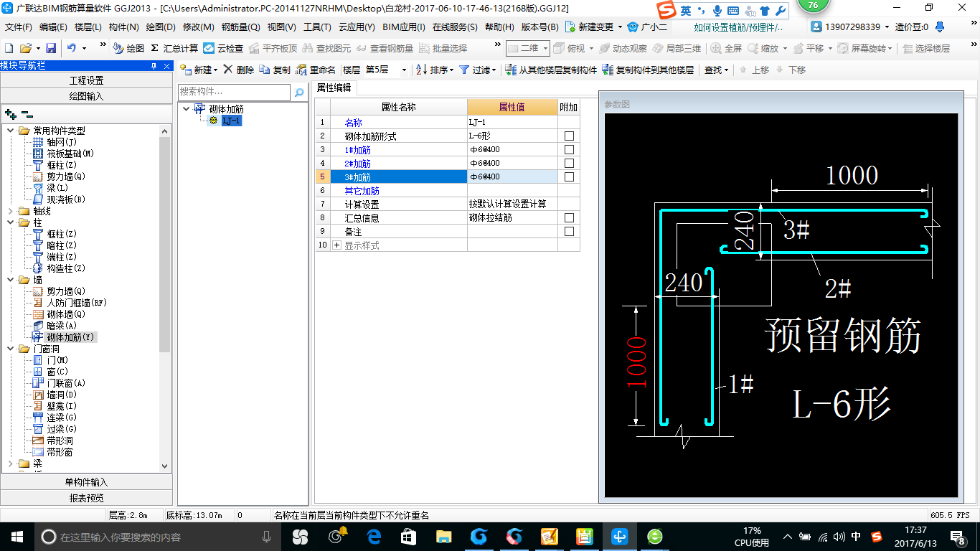This screenshot has width=980, height=551.
Task: Click the 搜索构件 search field
Action: pyautogui.click(x=234, y=93)
